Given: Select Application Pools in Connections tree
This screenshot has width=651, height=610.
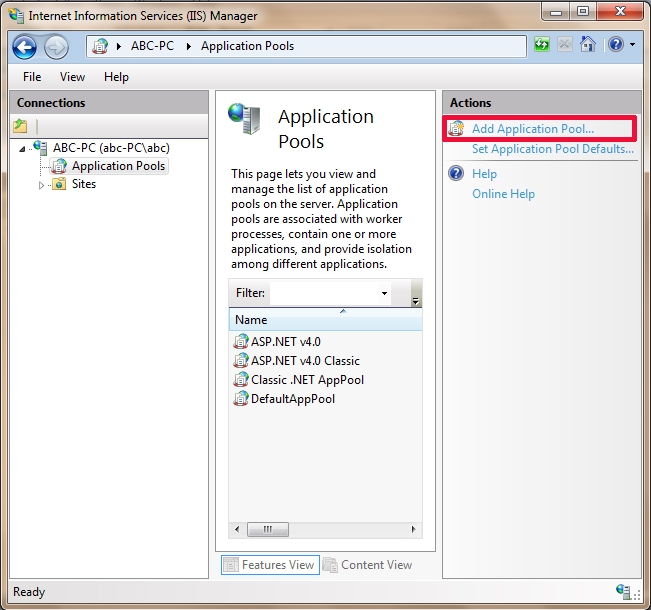Looking at the screenshot, I should (x=118, y=166).
